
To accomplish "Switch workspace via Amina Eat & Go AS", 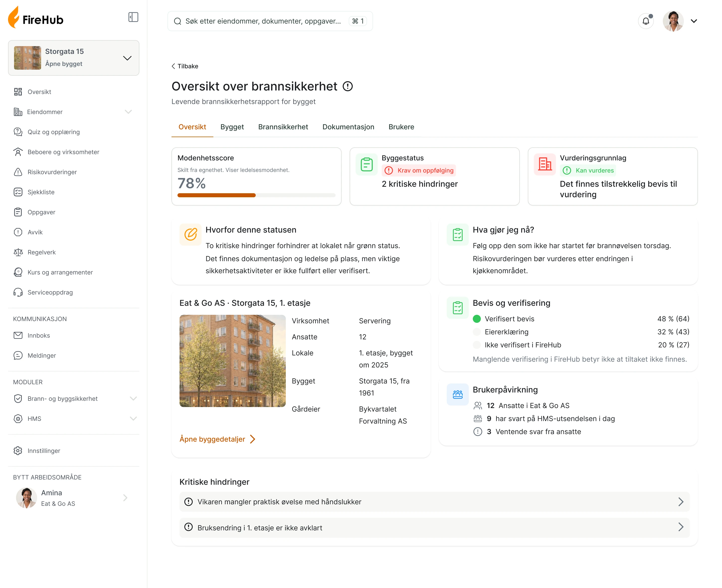I will click(73, 498).
